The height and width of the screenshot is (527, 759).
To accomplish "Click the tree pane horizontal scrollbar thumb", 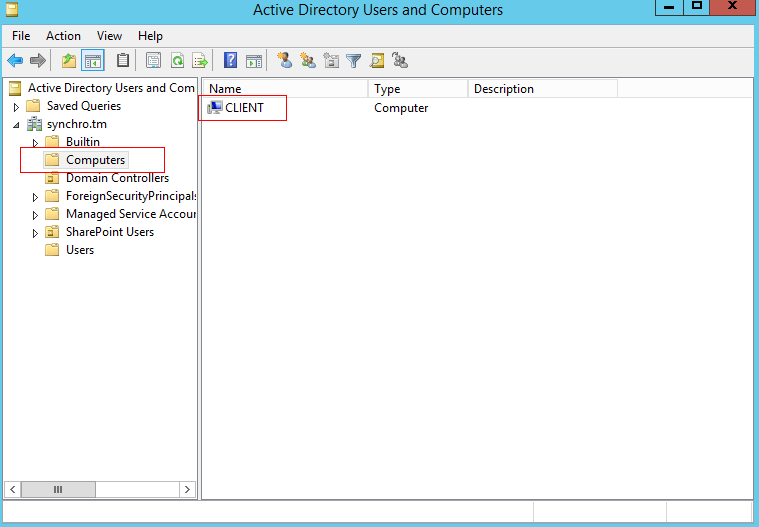I will pyautogui.click(x=58, y=489).
